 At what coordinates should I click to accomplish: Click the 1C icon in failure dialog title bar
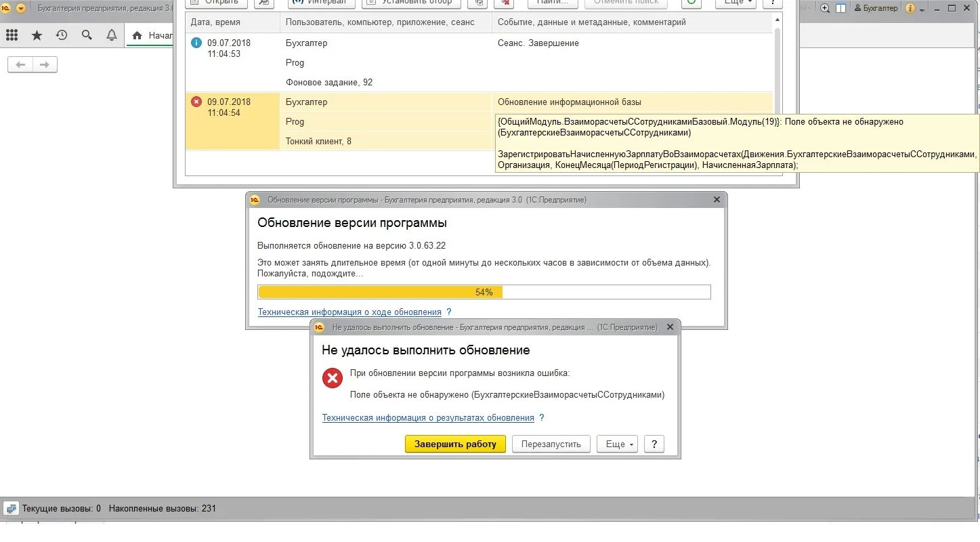(320, 327)
